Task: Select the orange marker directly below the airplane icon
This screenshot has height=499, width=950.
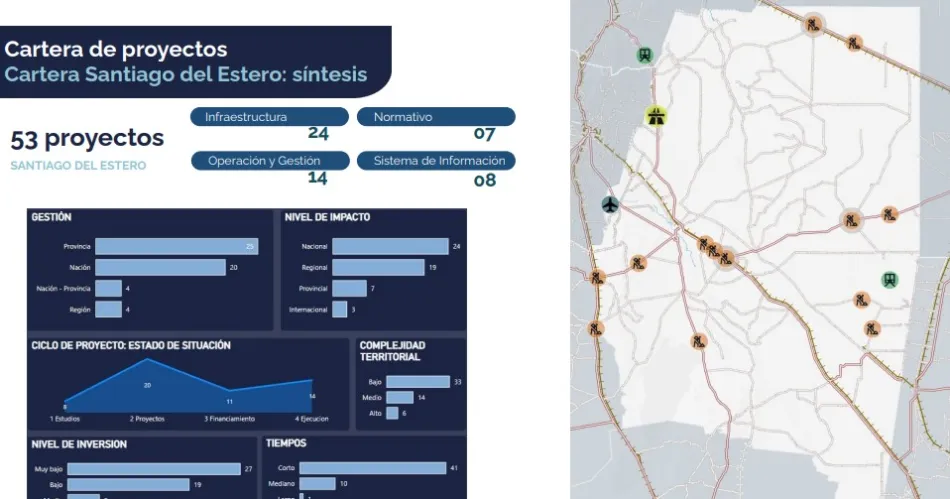Action: (597, 277)
